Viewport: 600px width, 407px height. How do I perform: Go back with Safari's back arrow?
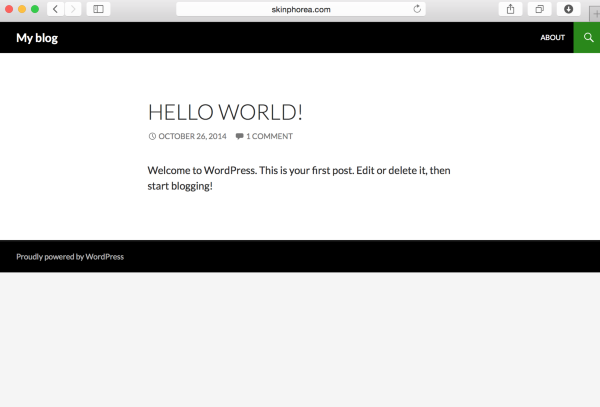(x=55, y=9)
